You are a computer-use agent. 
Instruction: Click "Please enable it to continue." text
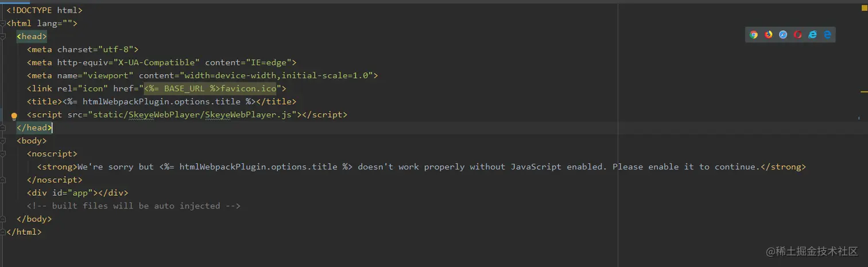(x=686, y=167)
